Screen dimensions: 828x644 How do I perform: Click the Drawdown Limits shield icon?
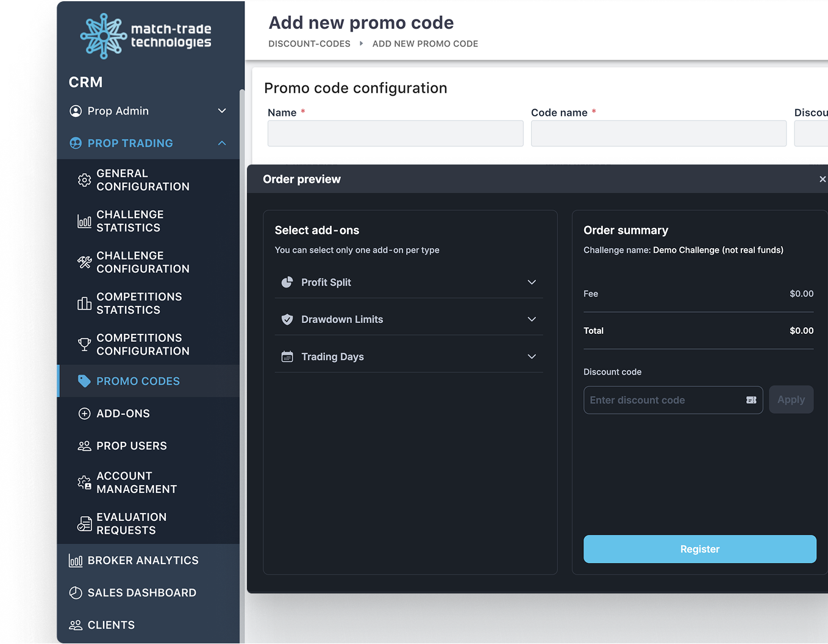pos(287,319)
